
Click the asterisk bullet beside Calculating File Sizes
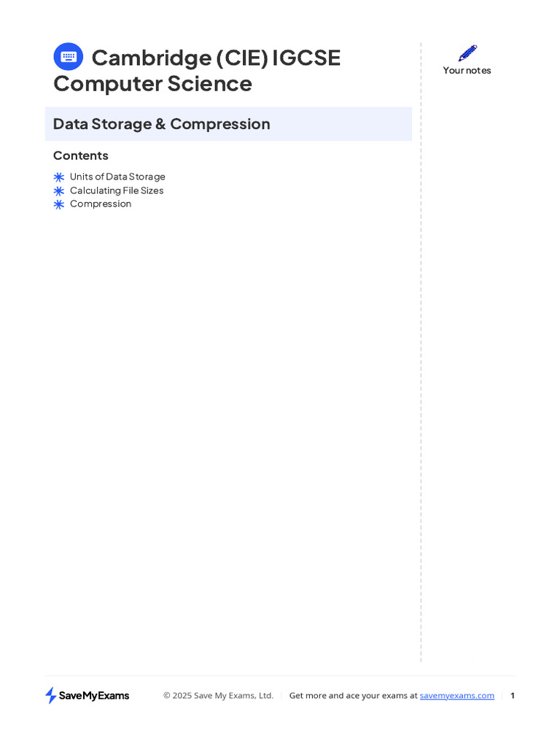tap(59, 191)
